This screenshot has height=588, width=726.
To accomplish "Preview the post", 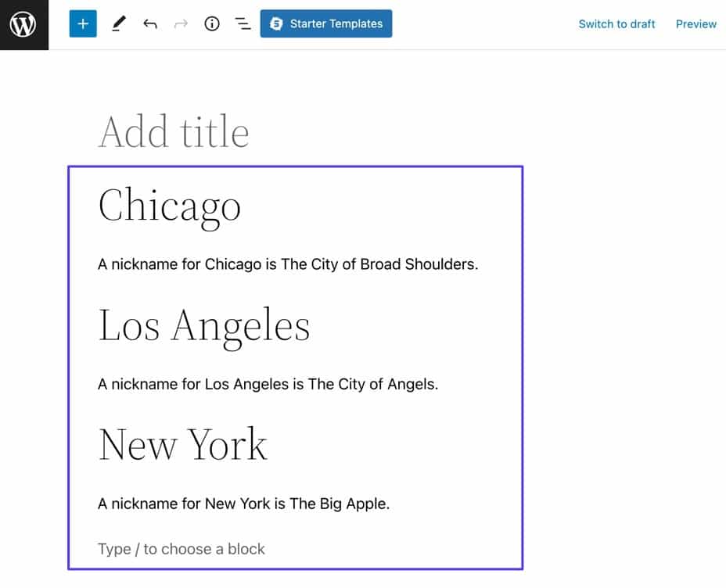I will pyautogui.click(x=695, y=24).
